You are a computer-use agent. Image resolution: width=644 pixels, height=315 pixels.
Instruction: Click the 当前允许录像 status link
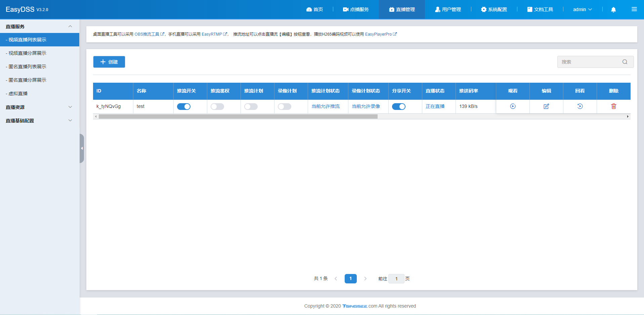(366, 106)
